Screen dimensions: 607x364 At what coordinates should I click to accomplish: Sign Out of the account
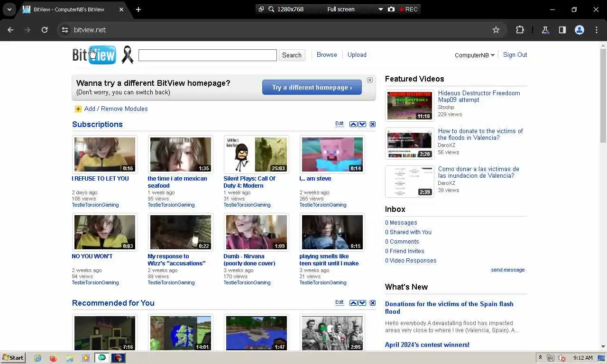pos(515,55)
